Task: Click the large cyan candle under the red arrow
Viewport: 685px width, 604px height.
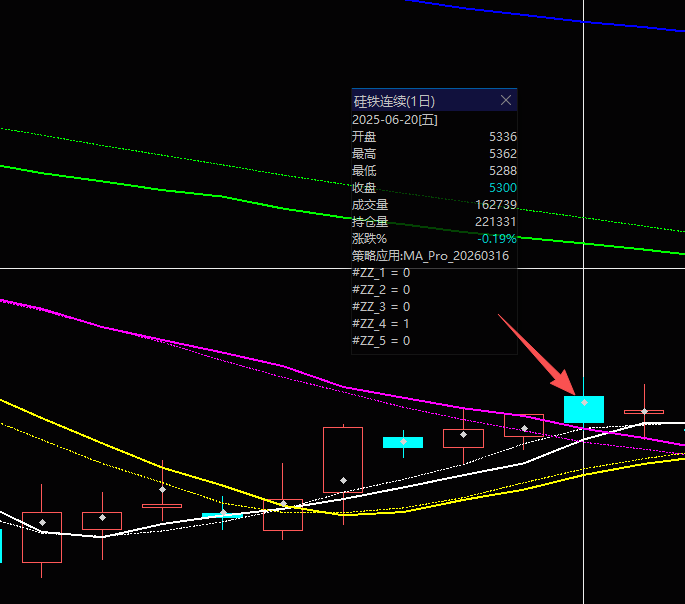Action: pyautogui.click(x=584, y=409)
